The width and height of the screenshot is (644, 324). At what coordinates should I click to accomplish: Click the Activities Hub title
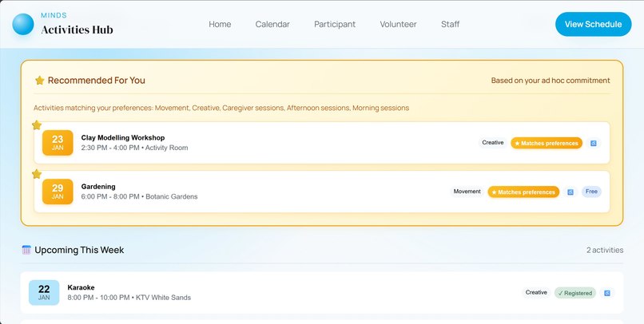pos(77,30)
